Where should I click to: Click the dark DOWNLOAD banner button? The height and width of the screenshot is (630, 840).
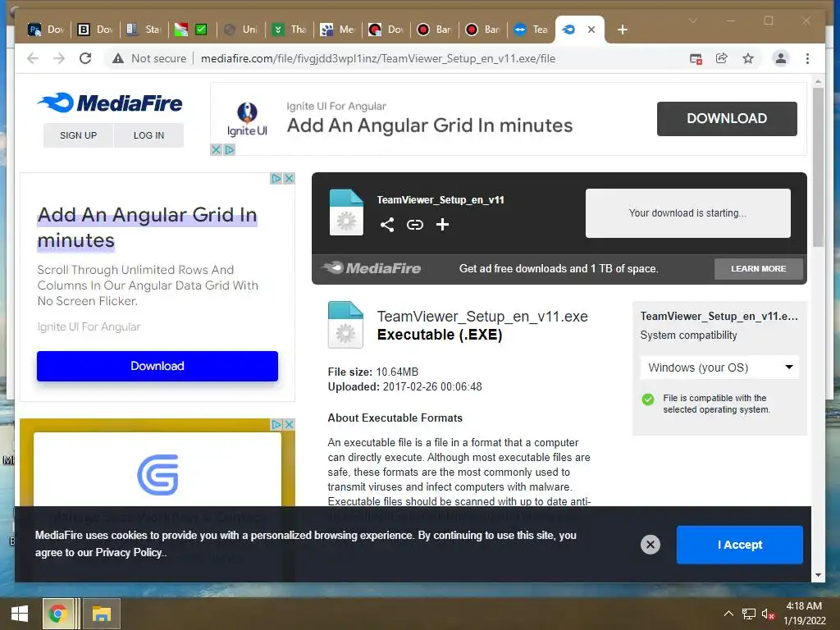coord(727,118)
